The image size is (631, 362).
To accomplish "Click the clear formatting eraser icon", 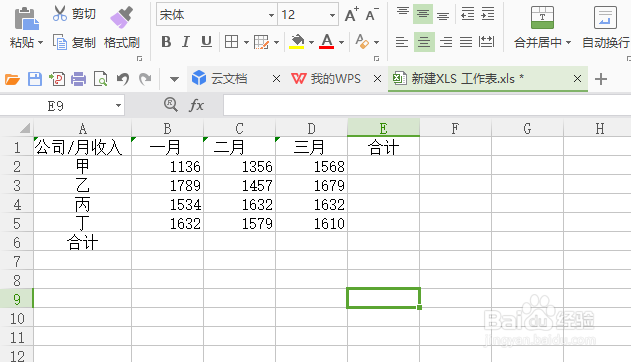I will (x=362, y=41).
